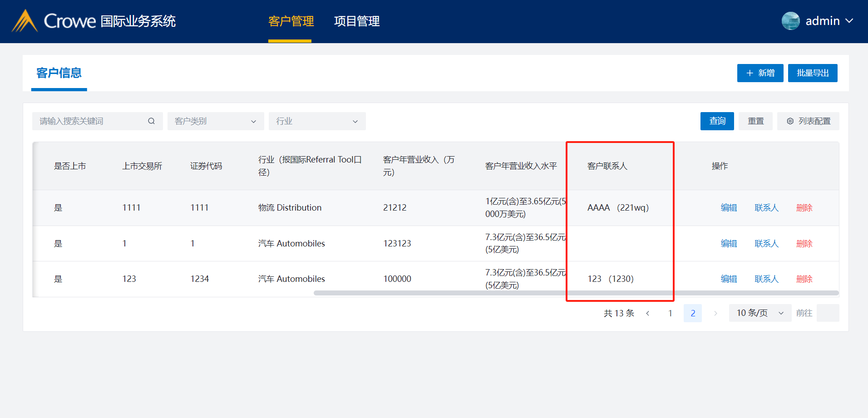This screenshot has height=418, width=868.
Task: Click the 查询 button
Action: coord(717,121)
